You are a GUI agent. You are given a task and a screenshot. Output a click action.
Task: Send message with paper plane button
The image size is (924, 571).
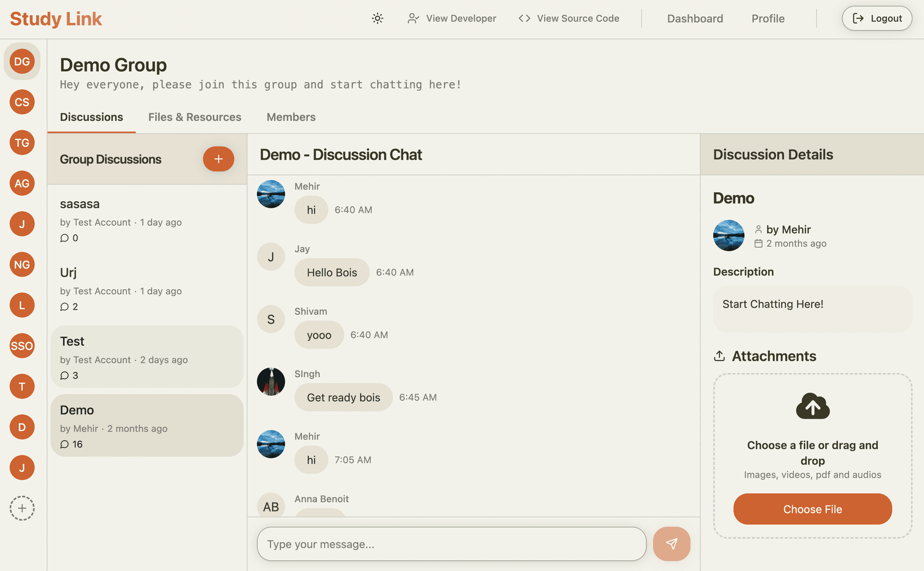(671, 544)
